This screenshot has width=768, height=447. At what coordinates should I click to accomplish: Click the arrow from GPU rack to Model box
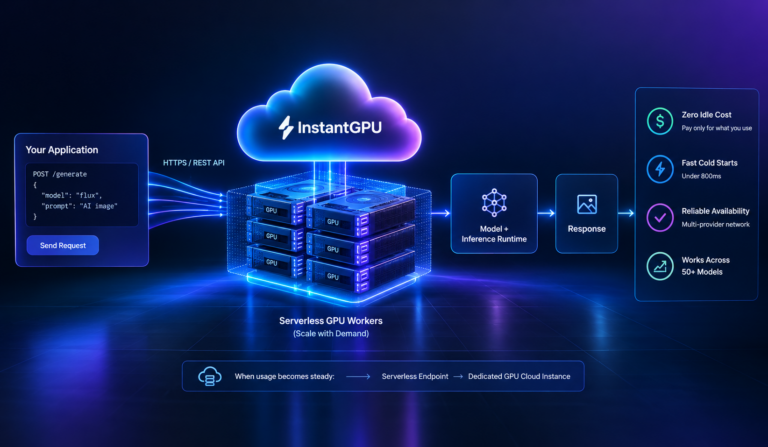click(x=440, y=213)
